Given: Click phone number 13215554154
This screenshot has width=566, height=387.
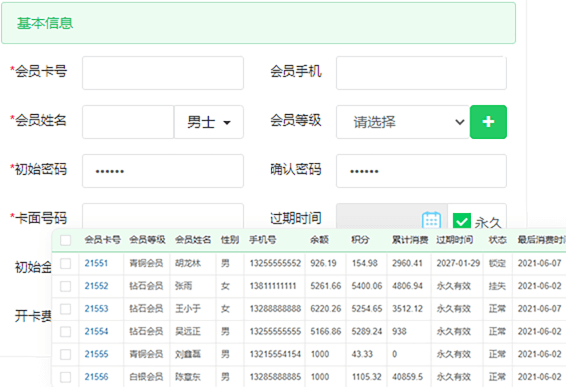Looking at the screenshot, I should tap(275, 354).
